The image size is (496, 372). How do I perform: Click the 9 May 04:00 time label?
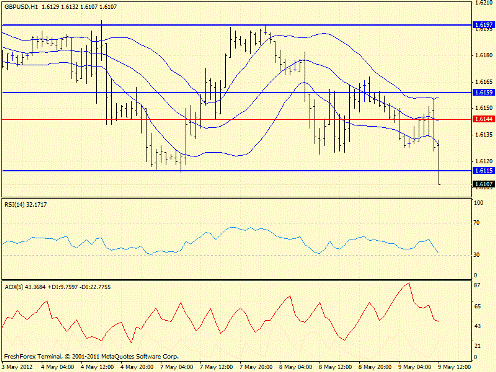coord(415,367)
